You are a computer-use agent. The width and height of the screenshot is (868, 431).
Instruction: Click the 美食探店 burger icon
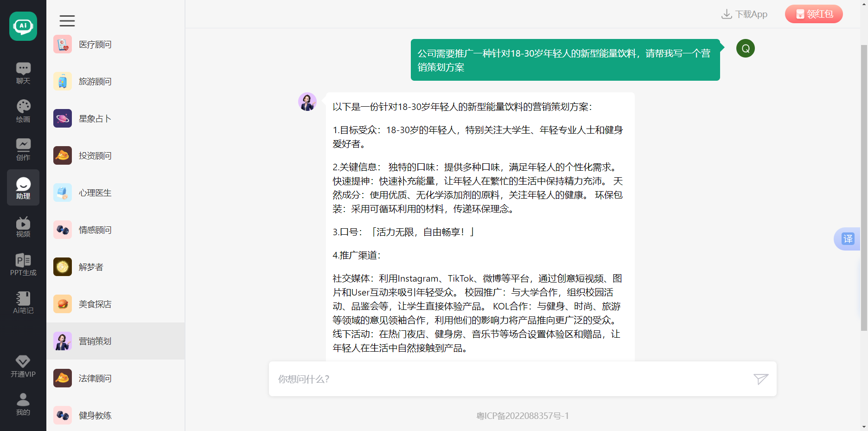point(63,304)
